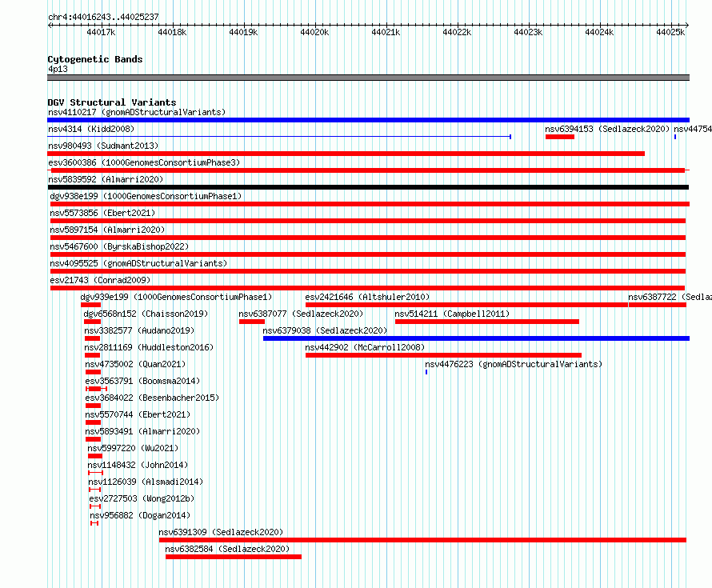
Task: Select nsv3382577 (Audano2019) label
Action: pos(139,330)
